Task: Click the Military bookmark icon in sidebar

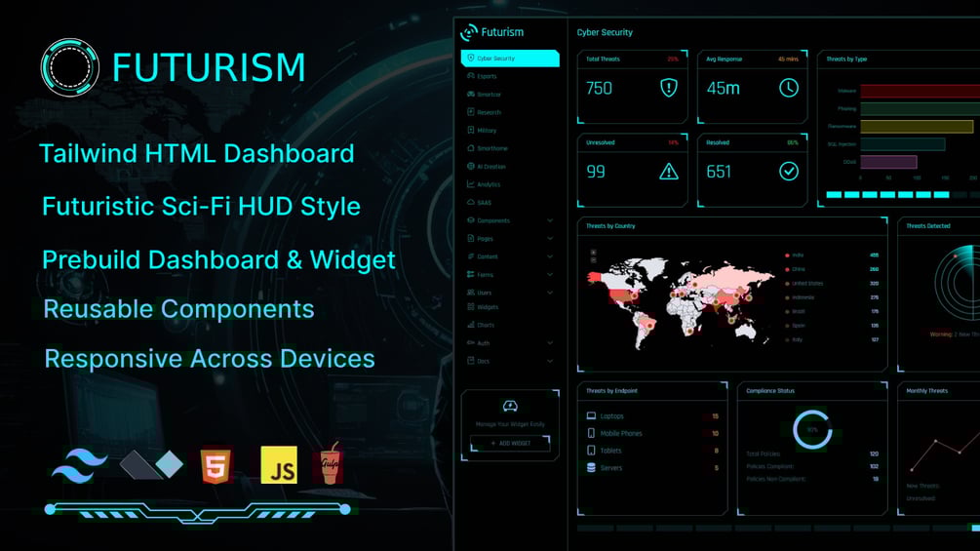Action: (x=471, y=130)
